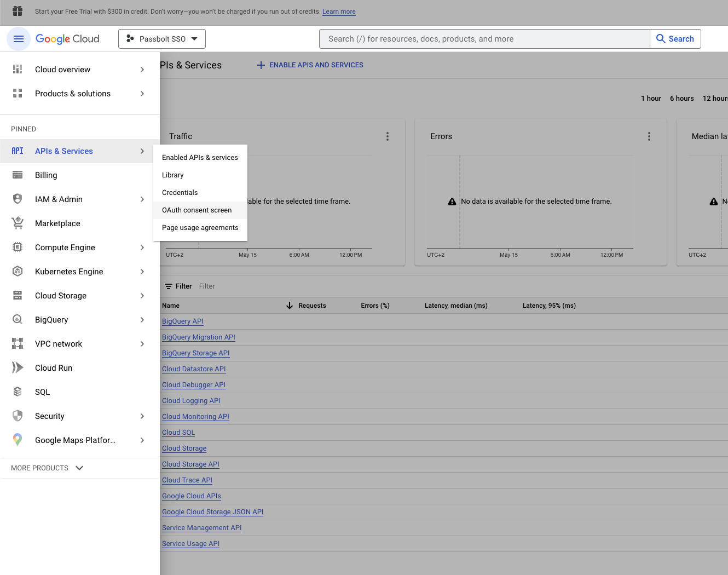Image resolution: width=728 pixels, height=575 pixels.
Task: Click the Filter icon above the table
Action: click(169, 286)
